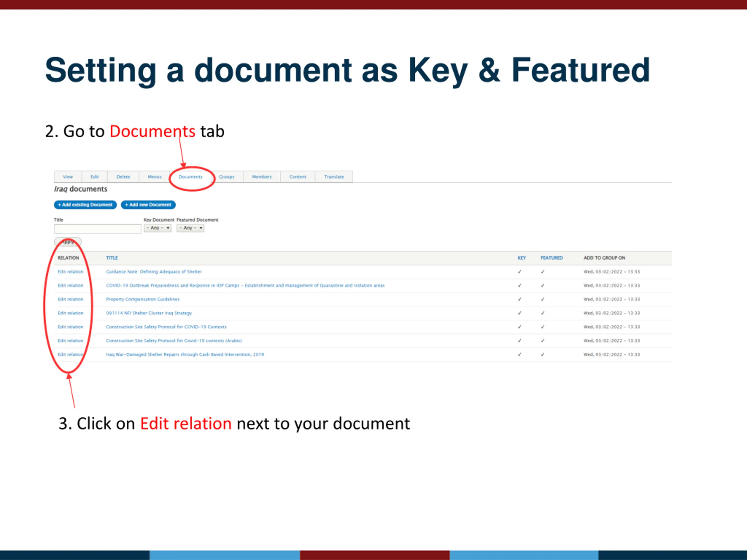This screenshot has height=560, width=747.
Task: Sort the table by Key column
Action: [x=522, y=258]
